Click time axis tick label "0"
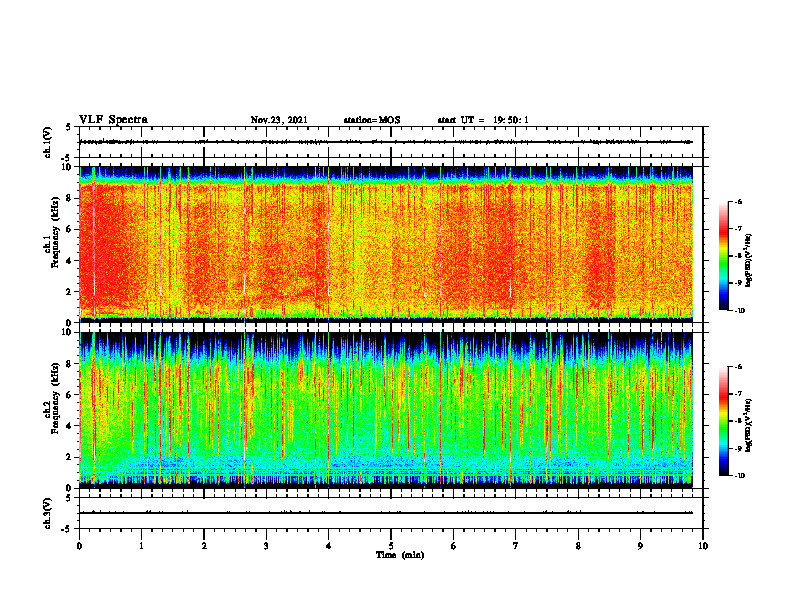 (79, 545)
